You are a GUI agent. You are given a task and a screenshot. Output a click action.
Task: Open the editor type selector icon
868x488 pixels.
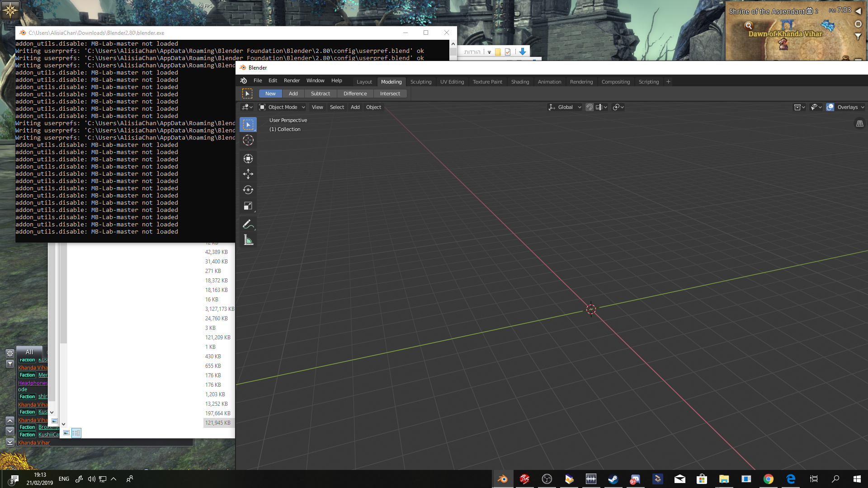click(x=246, y=107)
